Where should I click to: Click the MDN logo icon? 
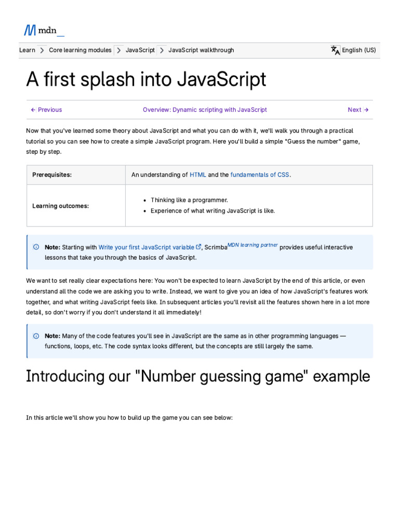point(30,30)
